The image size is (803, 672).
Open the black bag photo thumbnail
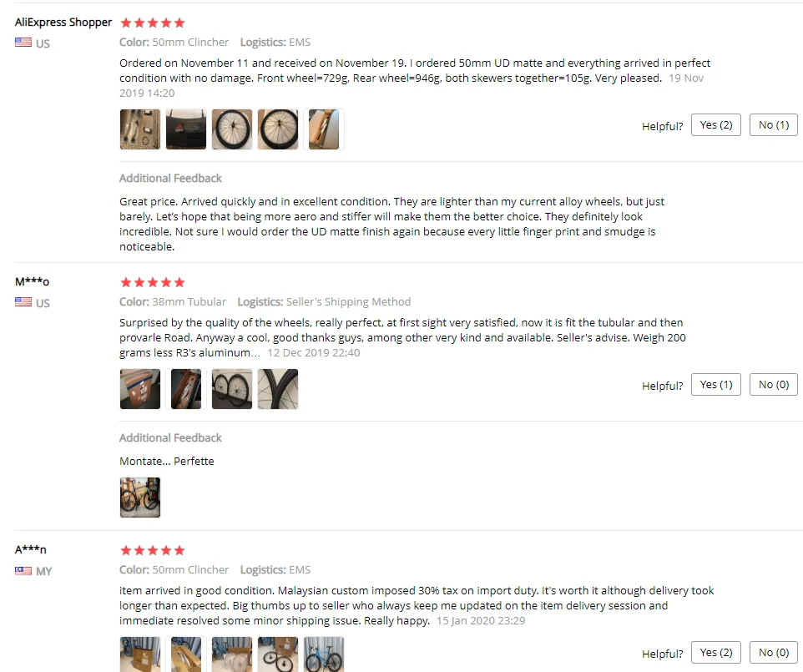click(x=186, y=129)
